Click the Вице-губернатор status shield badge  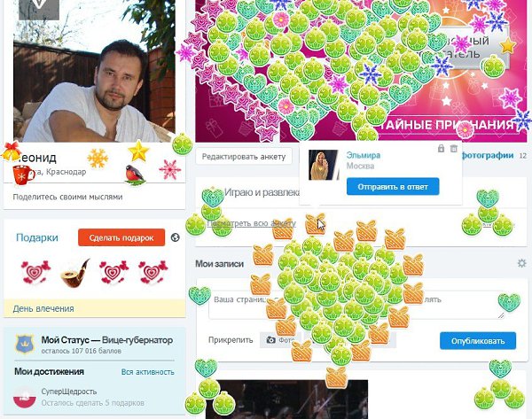[25, 344]
